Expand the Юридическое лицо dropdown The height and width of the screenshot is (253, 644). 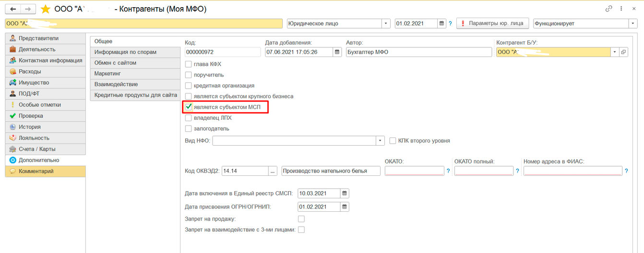point(386,23)
